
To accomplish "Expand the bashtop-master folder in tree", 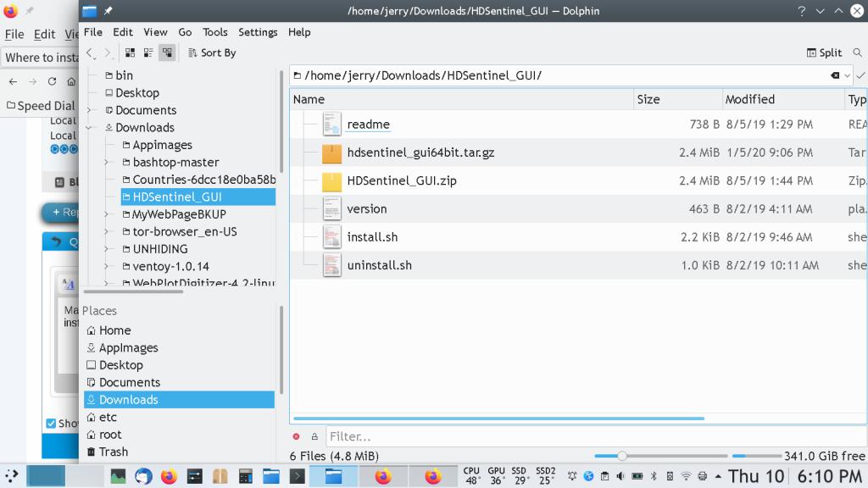I will tap(106, 162).
